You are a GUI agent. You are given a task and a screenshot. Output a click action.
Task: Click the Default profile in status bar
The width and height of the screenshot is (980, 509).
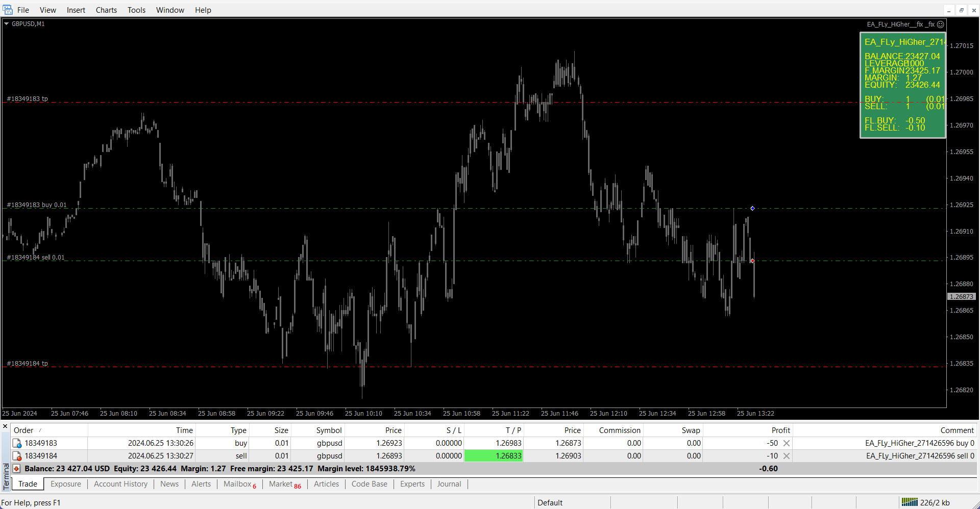coord(550,503)
